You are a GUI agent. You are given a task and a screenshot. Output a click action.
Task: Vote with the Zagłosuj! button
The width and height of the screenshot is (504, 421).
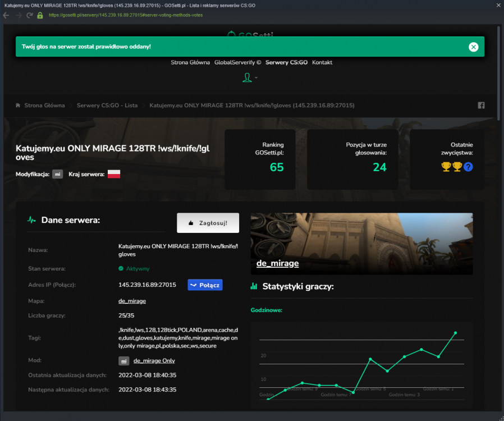coord(208,223)
